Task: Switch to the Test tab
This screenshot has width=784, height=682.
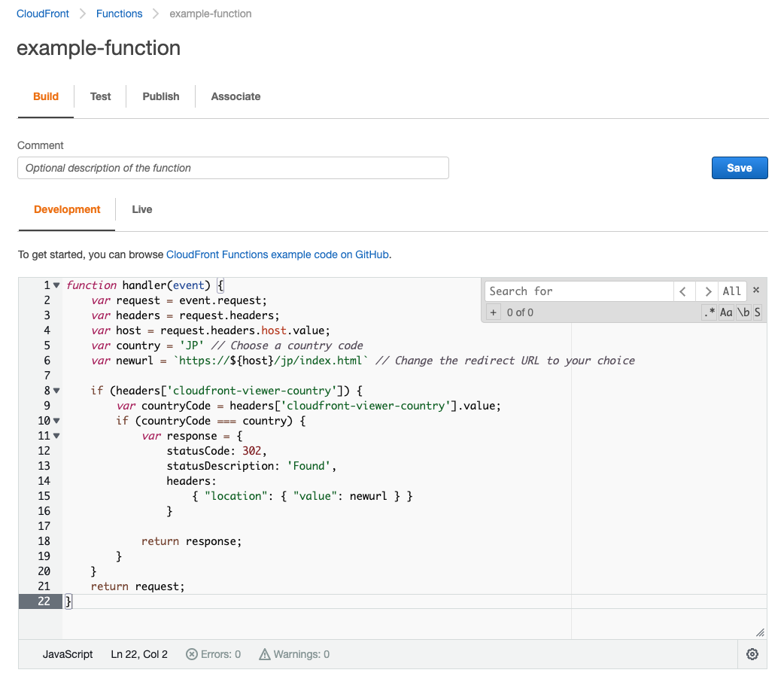Action: 101,96
